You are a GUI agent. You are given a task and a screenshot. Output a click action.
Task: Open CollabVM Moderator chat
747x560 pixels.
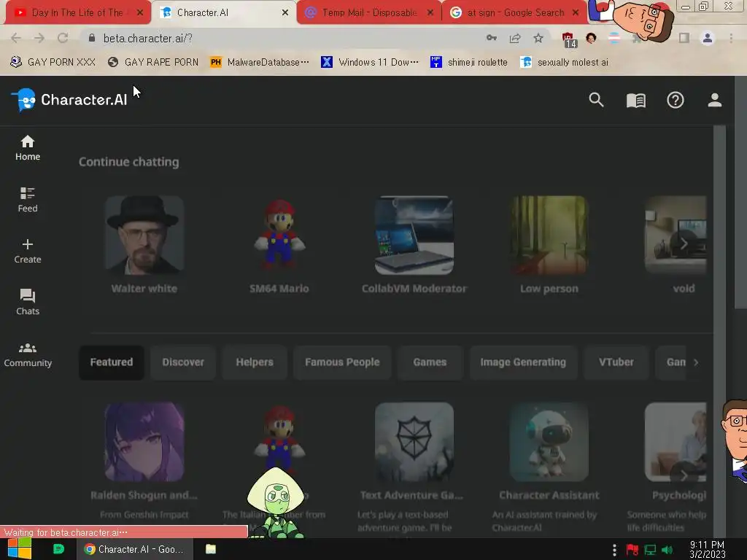pos(414,246)
